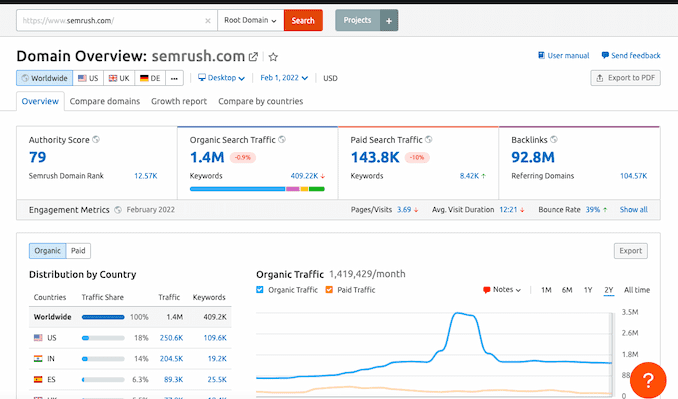The height and width of the screenshot is (399, 678).
Task: Clear the domain search field with the X
Action: coord(208,21)
